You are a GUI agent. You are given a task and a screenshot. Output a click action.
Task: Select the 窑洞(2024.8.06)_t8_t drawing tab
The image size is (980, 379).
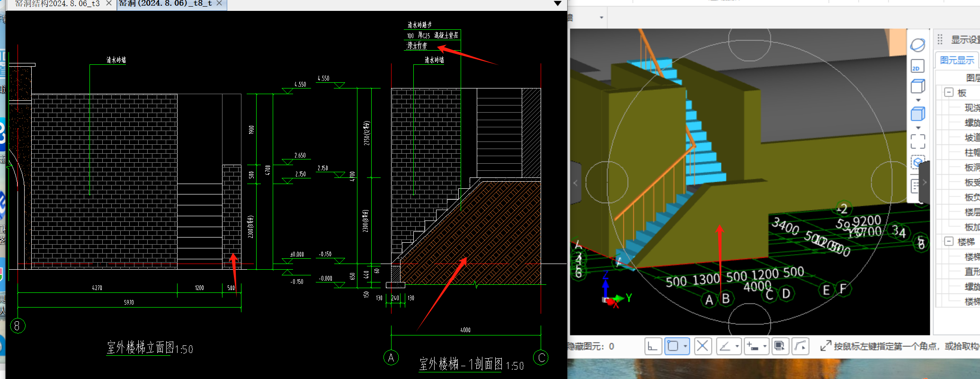[165, 3]
